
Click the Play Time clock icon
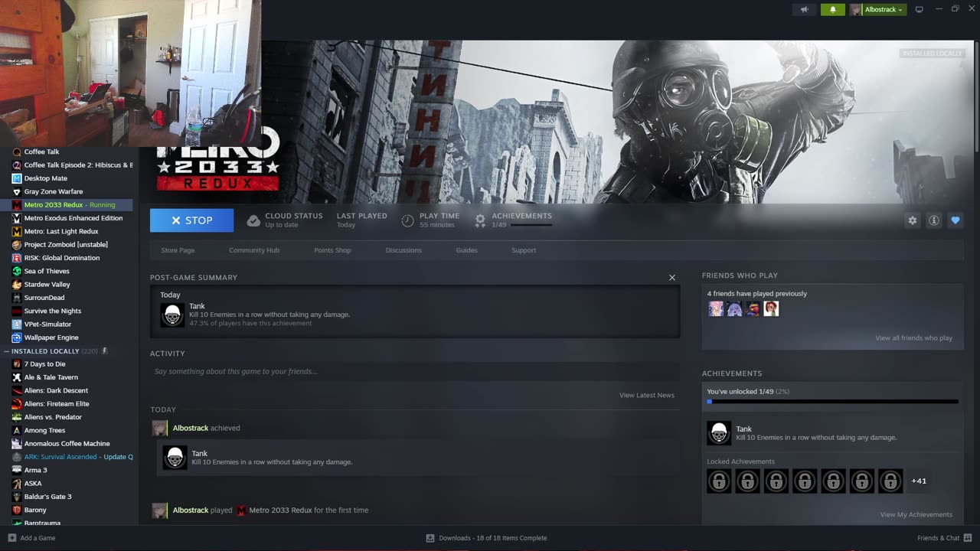(407, 220)
